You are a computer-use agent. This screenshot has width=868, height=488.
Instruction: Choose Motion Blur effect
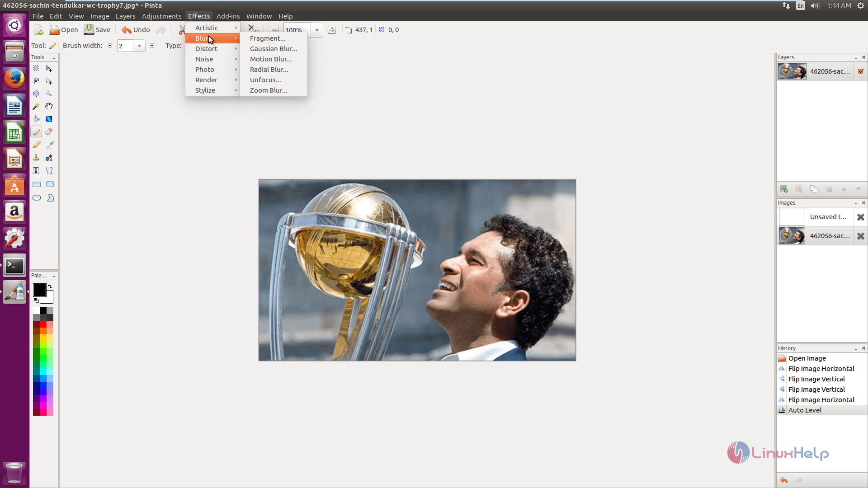pyautogui.click(x=274, y=59)
